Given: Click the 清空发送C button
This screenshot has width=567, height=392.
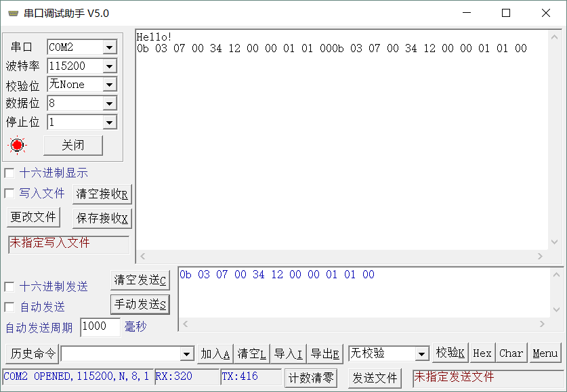Looking at the screenshot, I should coord(140,280).
